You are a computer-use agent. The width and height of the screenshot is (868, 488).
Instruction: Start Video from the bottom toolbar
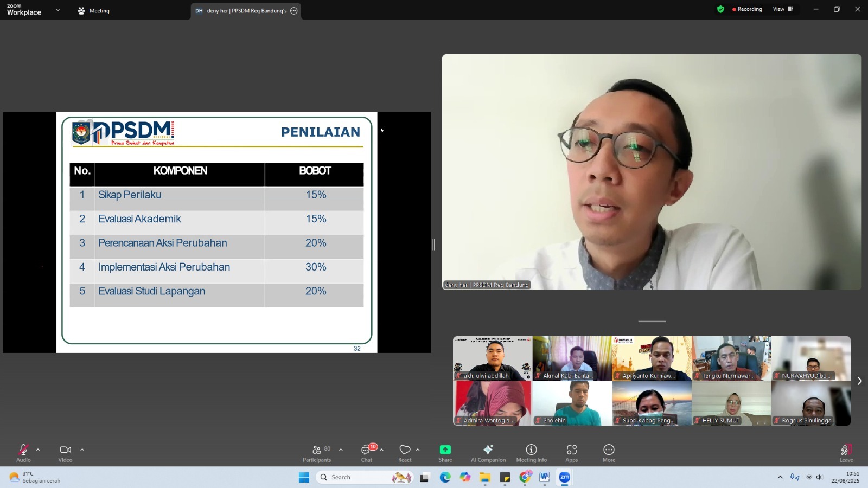tap(65, 452)
